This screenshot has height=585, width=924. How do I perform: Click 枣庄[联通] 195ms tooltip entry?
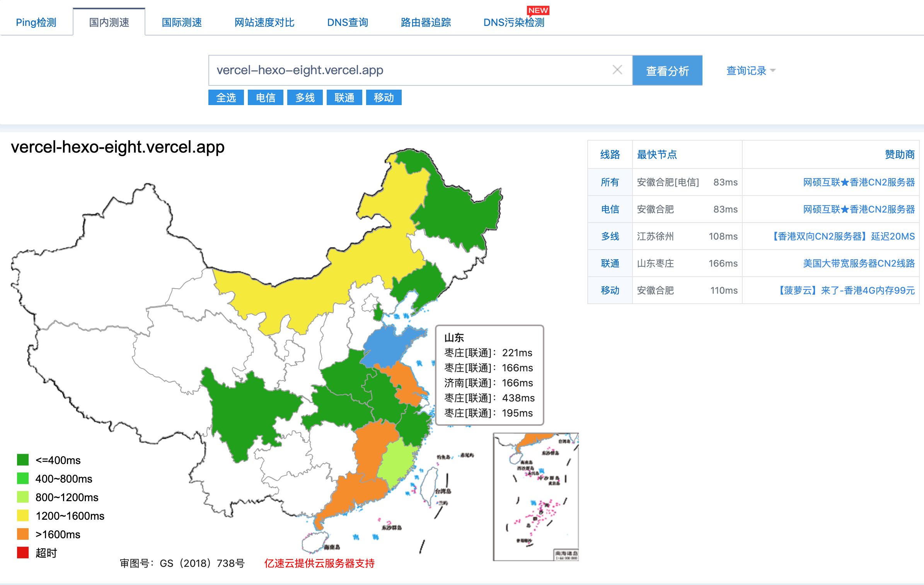click(488, 413)
